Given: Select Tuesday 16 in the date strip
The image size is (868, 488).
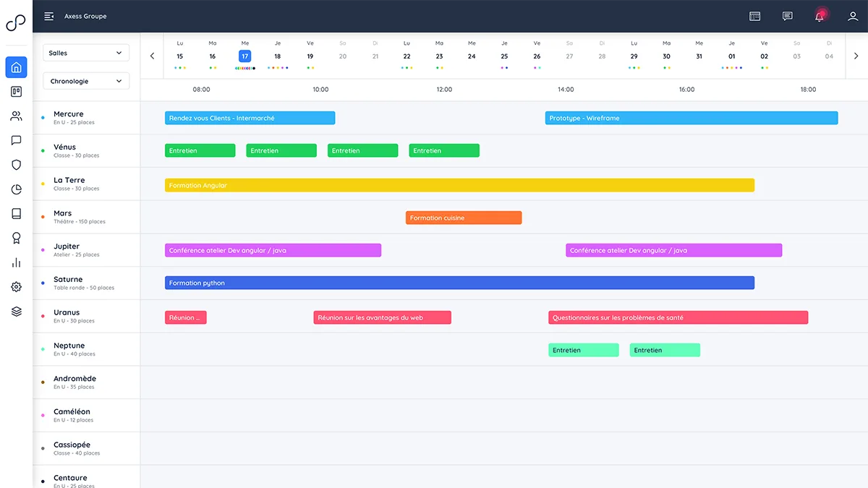Looking at the screenshot, I should point(213,55).
